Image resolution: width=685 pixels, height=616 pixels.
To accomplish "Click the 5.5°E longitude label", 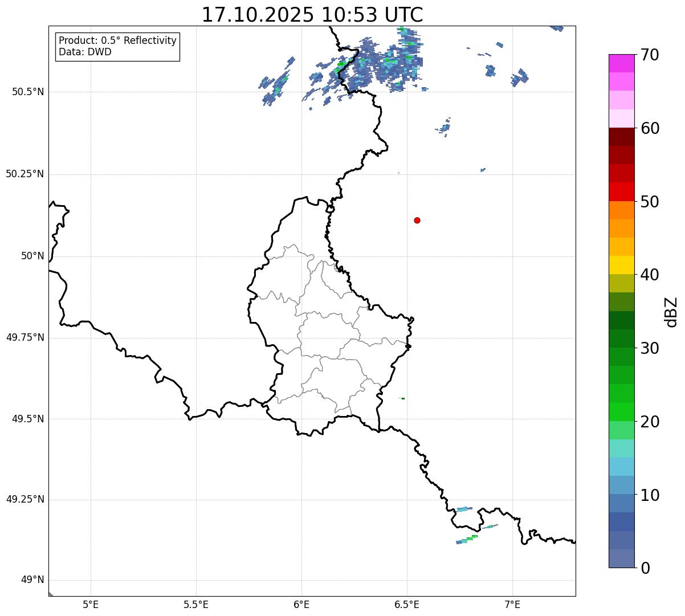I will tap(196, 604).
